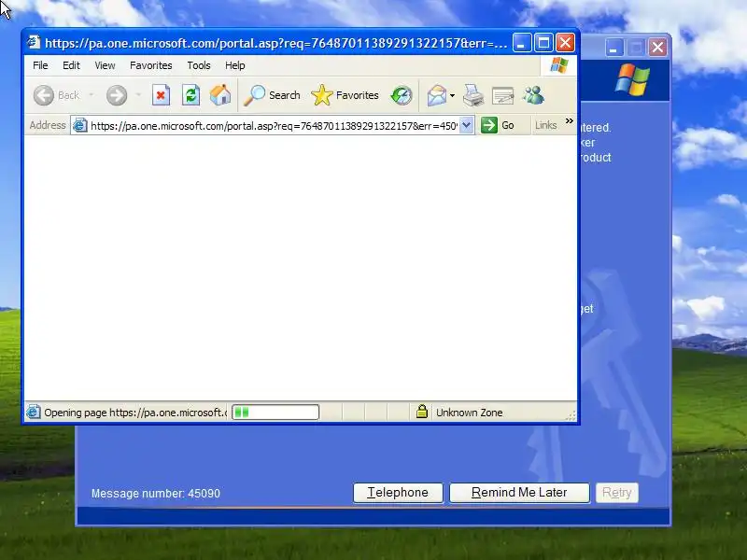Click the Windows flag throbber logo in IE

coord(558,65)
